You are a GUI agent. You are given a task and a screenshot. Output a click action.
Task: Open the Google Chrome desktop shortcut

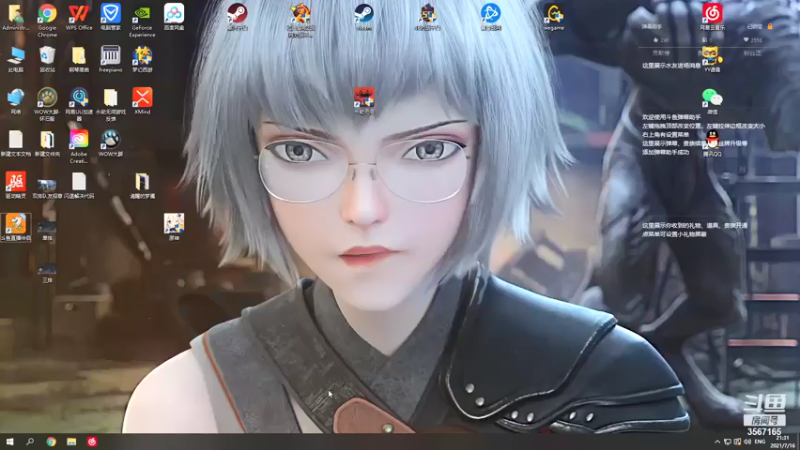[x=47, y=19]
